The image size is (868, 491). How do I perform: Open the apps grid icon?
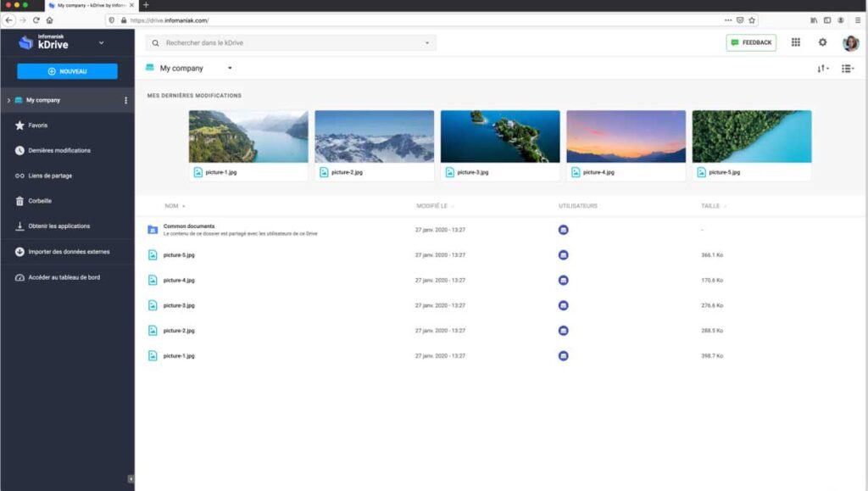coord(795,42)
